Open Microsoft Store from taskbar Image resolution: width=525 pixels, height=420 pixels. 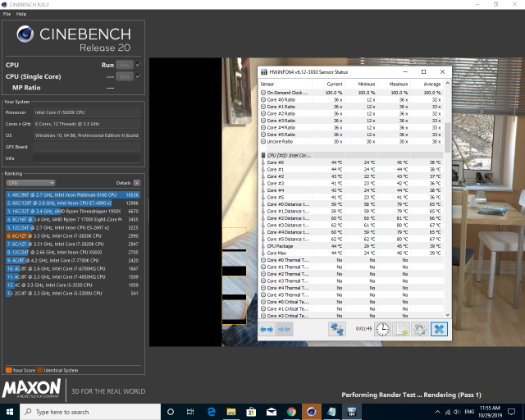251,412
